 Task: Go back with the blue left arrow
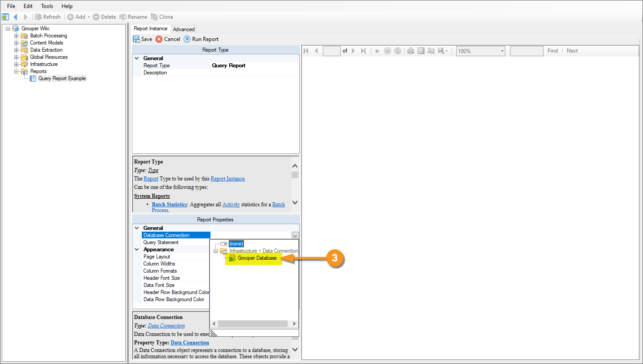click(x=16, y=17)
